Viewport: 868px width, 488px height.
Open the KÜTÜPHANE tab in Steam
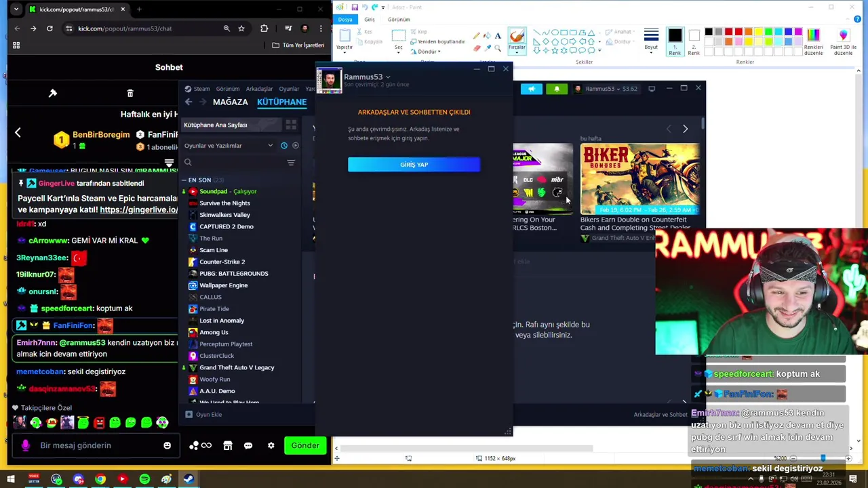pyautogui.click(x=281, y=102)
